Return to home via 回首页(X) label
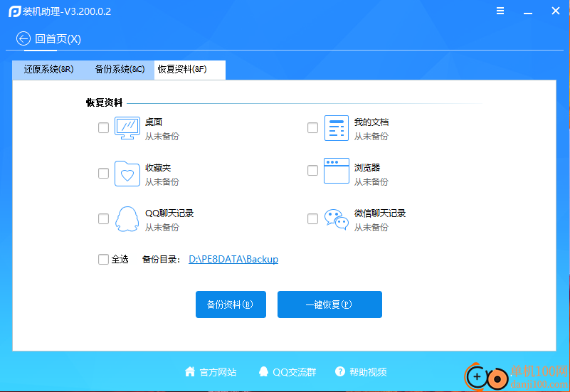The height and width of the screenshot is (392, 570). [x=58, y=39]
